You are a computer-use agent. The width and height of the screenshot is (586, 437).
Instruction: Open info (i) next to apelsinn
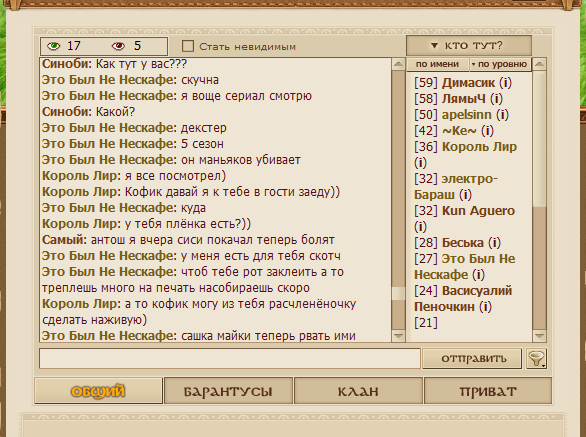(x=503, y=115)
